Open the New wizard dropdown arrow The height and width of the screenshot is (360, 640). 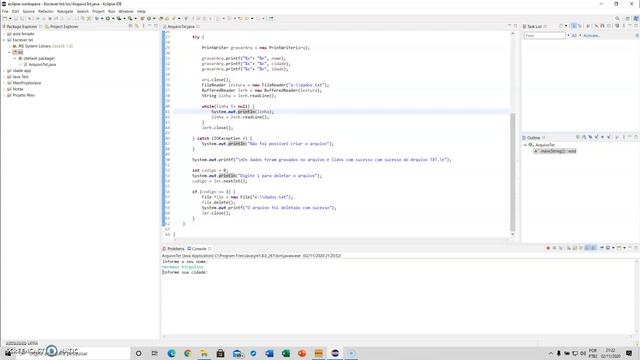coord(10,18)
